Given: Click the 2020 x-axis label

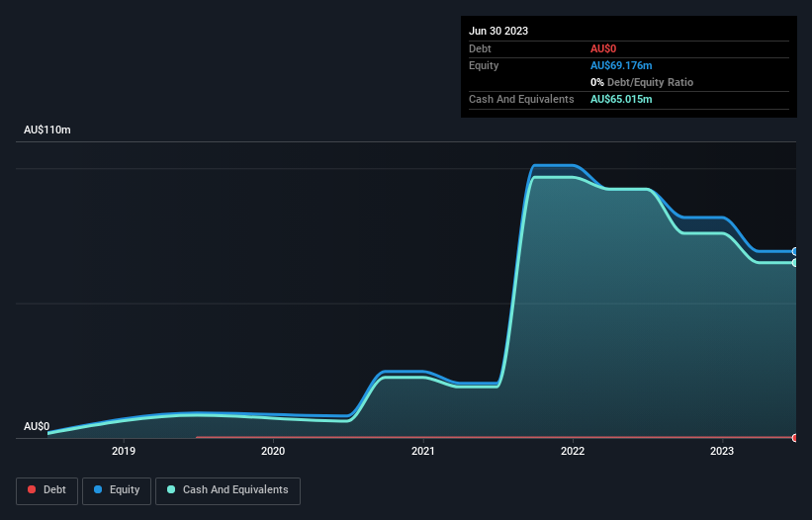Looking at the screenshot, I should click(273, 451).
